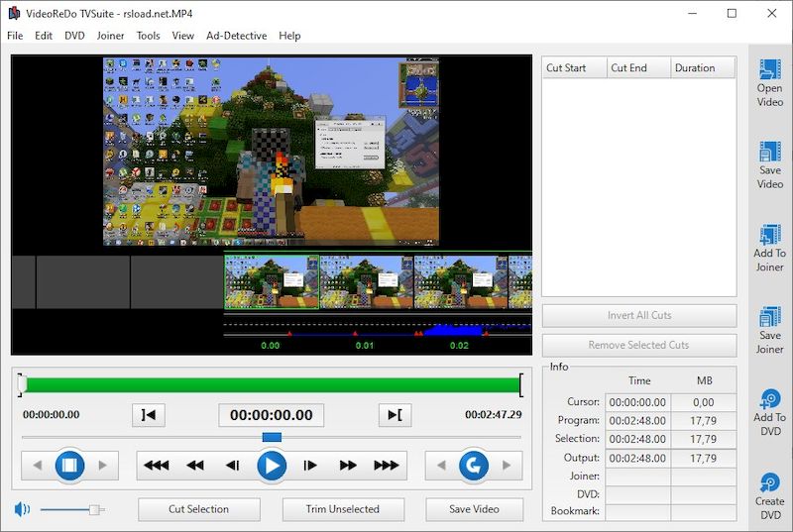Go to previous scene marker arrow
Viewport: 793px width, 532px height.
(x=38, y=466)
